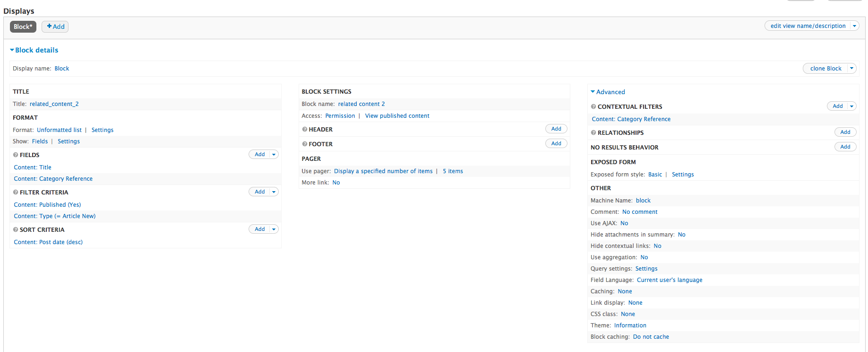Click edit view name/description button
The width and height of the screenshot is (868, 352).
coord(808,26)
